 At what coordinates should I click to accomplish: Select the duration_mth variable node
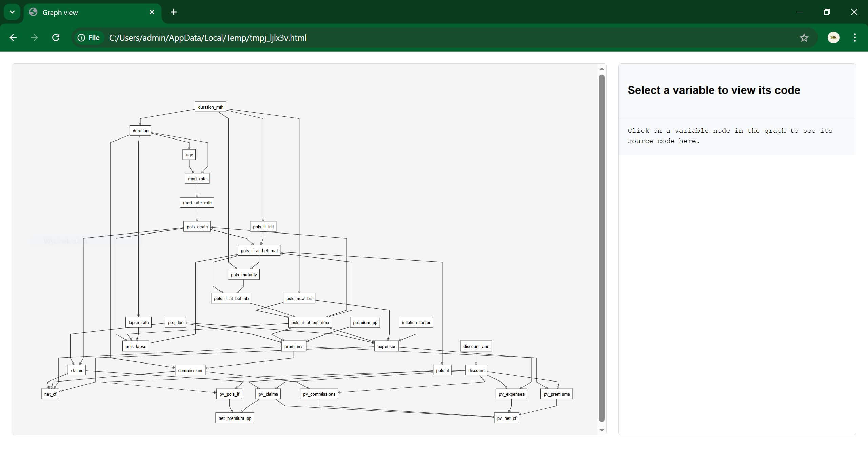click(210, 107)
